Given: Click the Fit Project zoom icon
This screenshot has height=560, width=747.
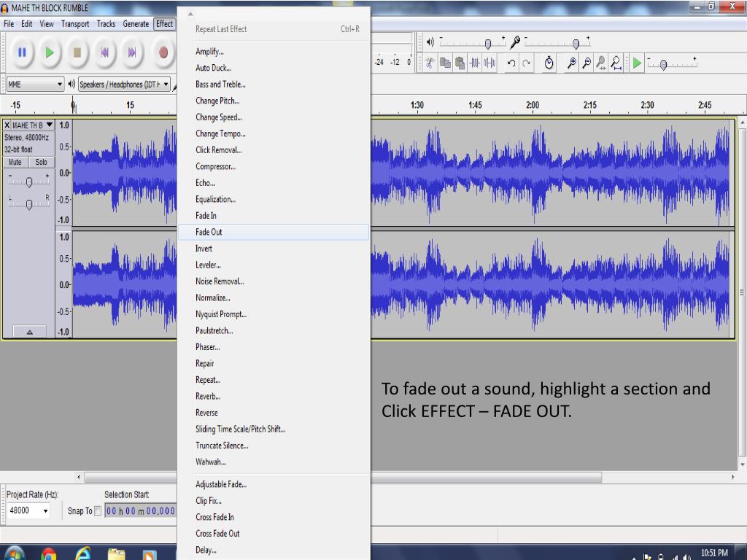Looking at the screenshot, I should 616,63.
